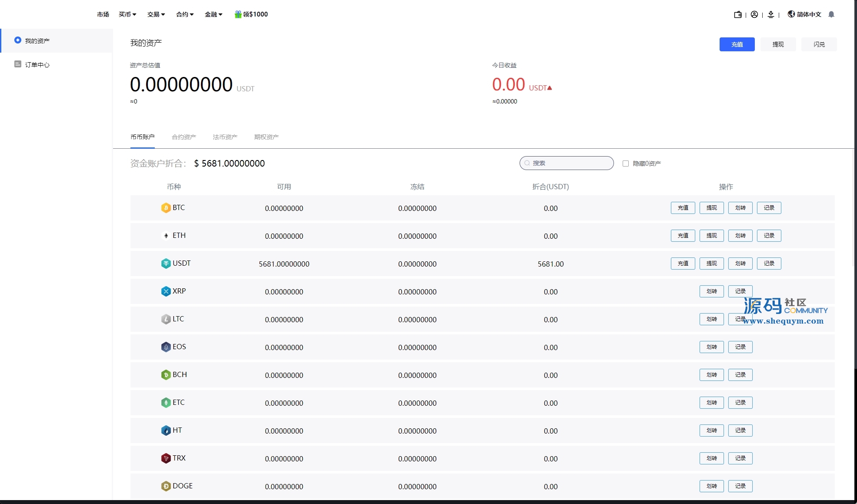This screenshot has width=857, height=504.
Task: Open the wallet icon in header
Action: [738, 15]
